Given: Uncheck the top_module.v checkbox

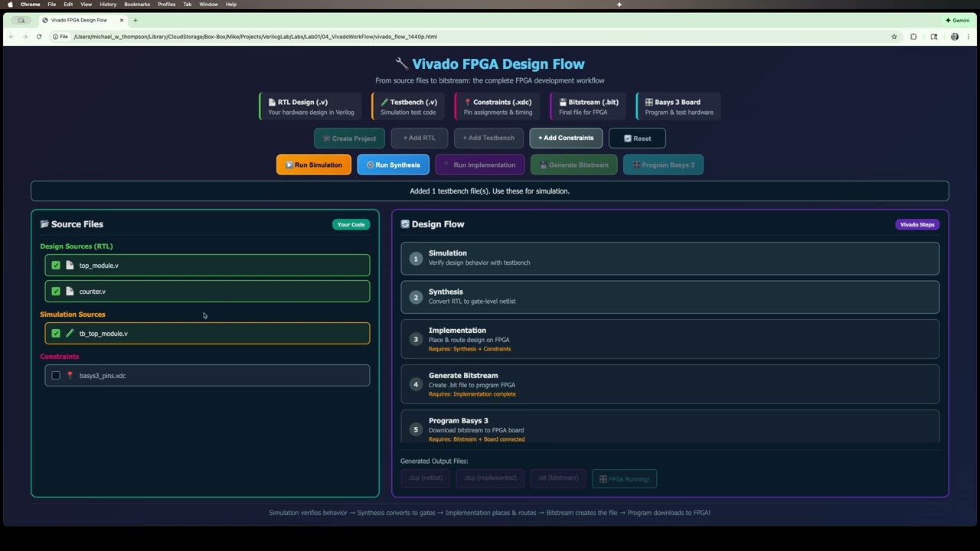Looking at the screenshot, I should (56, 266).
